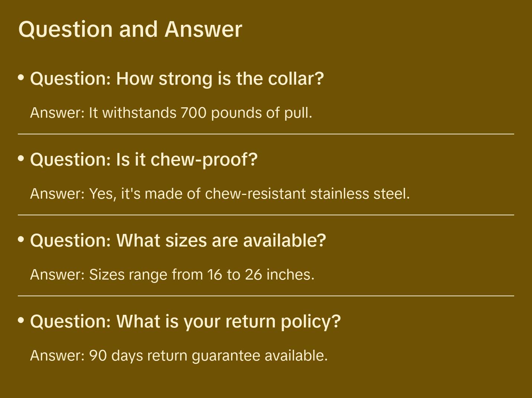Click the "Answer:" label under the chew-proof question

point(58,194)
